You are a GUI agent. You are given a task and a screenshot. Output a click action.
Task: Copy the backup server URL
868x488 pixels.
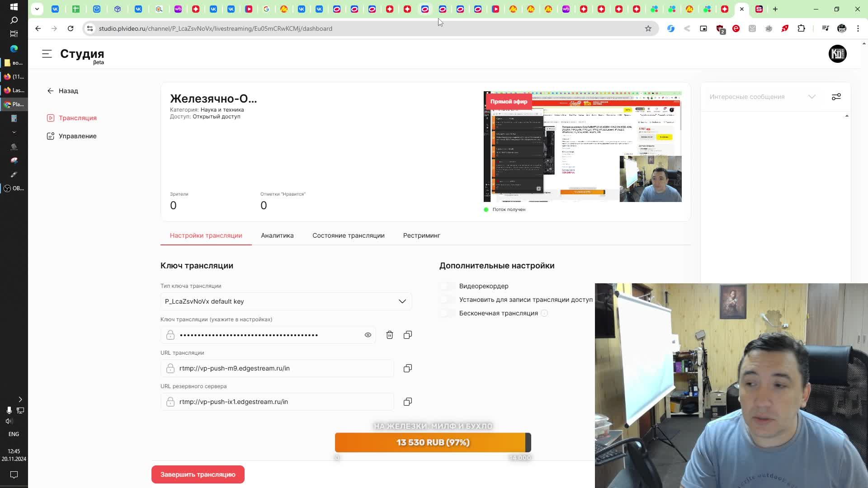point(408,402)
